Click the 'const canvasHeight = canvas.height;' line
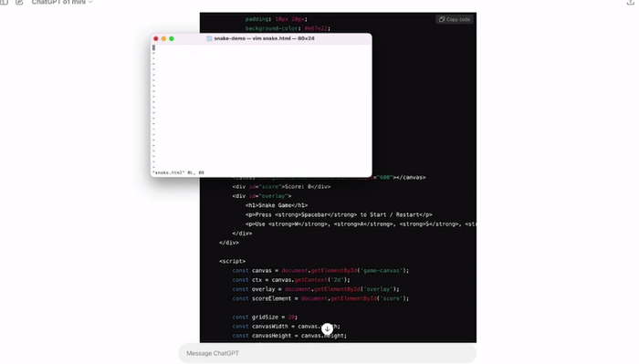The width and height of the screenshot is (639, 364). click(x=289, y=336)
